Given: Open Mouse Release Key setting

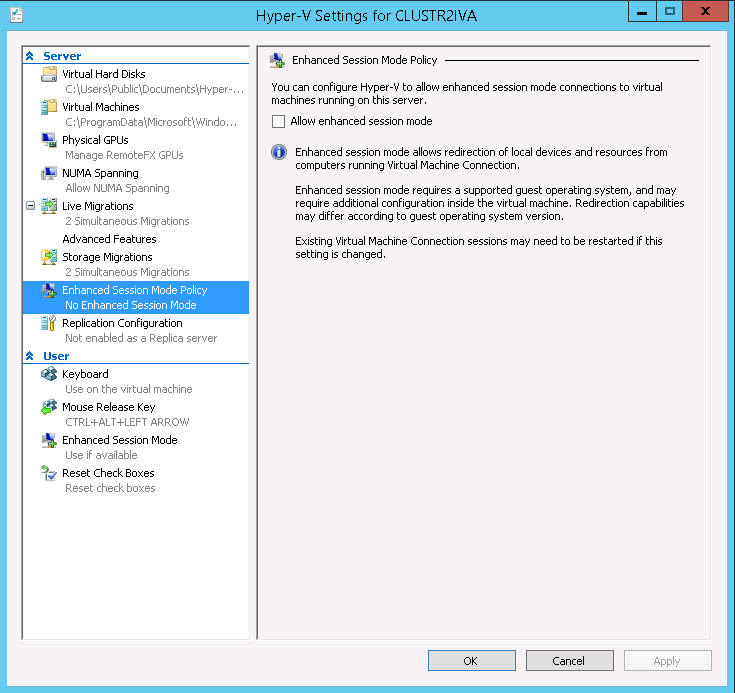Looking at the screenshot, I should coord(109,407).
